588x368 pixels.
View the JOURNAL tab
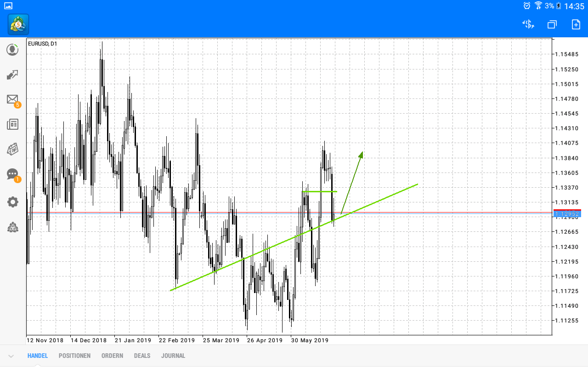pos(173,356)
